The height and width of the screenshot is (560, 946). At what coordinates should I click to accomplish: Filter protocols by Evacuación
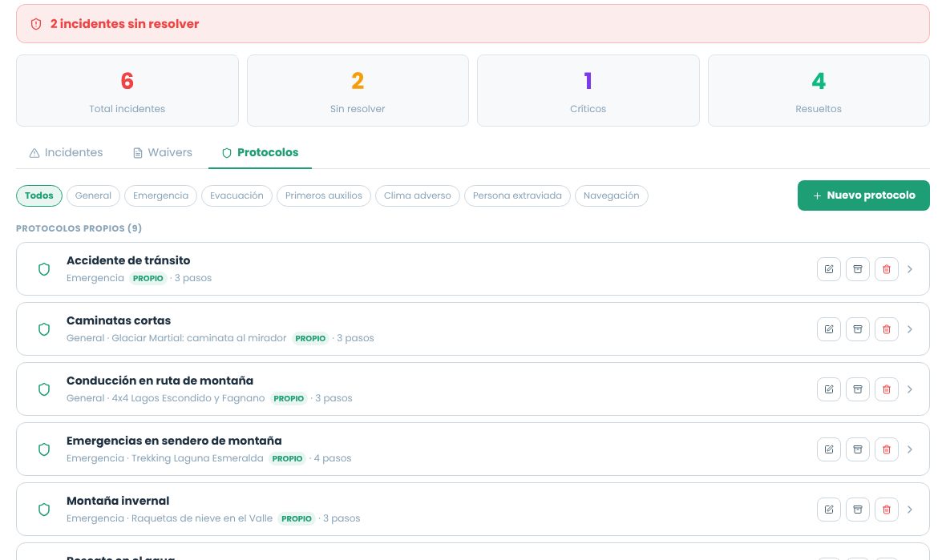236,195
